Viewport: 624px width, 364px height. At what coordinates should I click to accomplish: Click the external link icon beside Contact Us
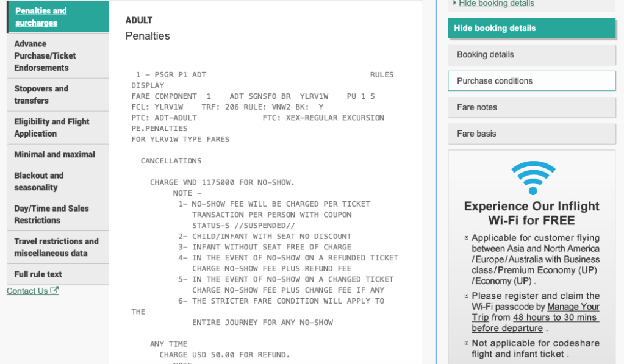[54, 291]
